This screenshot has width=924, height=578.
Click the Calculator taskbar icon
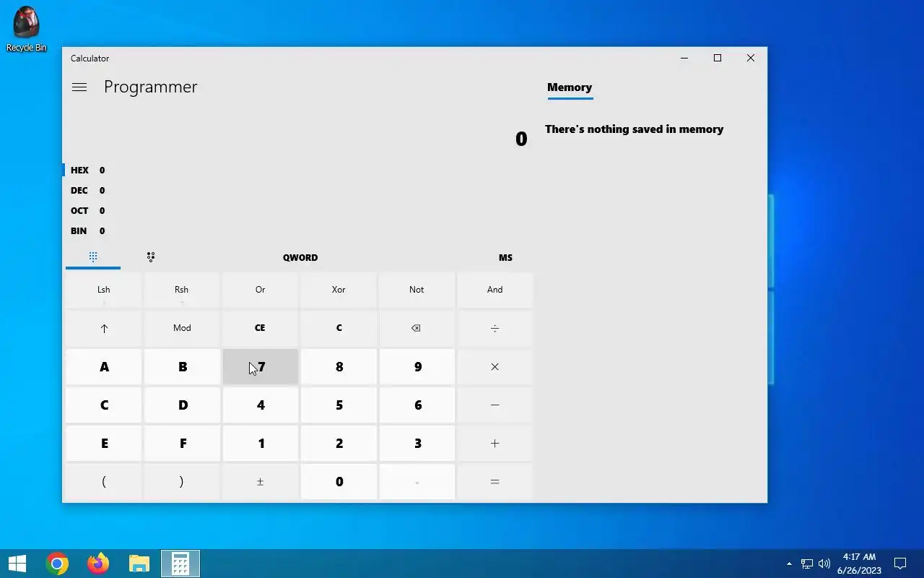(180, 564)
